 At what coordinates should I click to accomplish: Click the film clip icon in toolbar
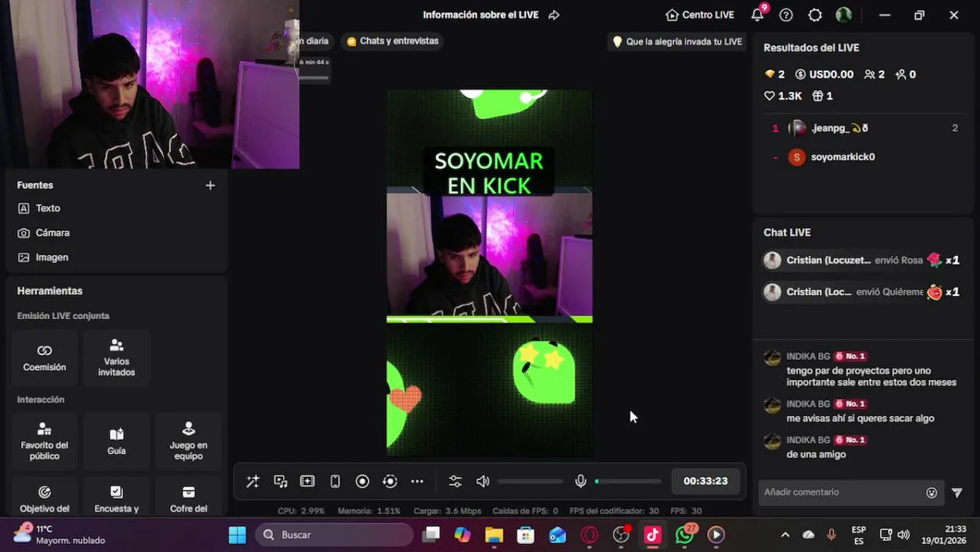[x=307, y=481]
